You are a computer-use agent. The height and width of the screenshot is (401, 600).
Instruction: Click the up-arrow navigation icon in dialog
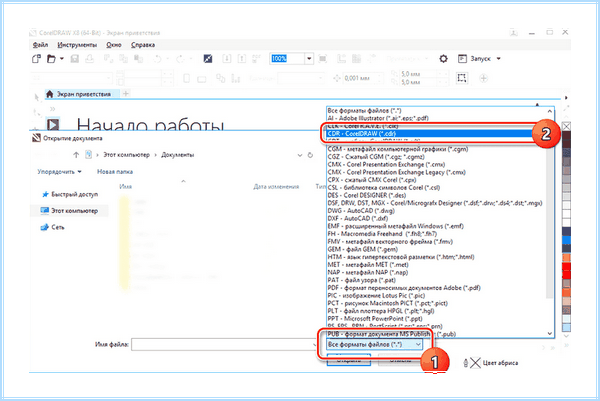[76, 155]
